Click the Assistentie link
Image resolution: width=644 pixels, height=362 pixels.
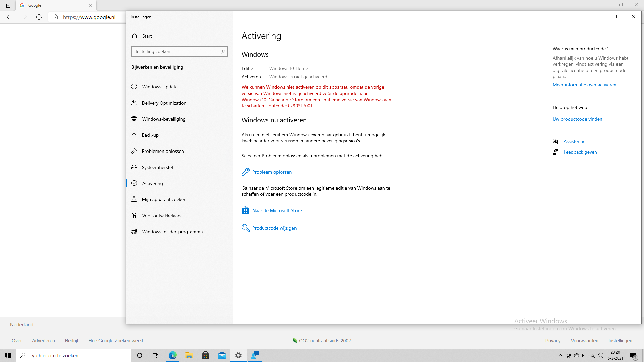pos(574,141)
